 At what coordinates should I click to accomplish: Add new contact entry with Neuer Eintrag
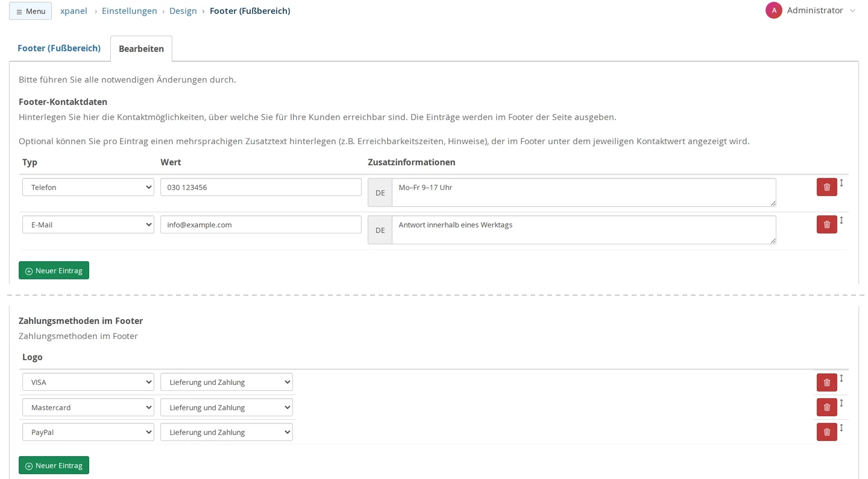click(x=54, y=270)
